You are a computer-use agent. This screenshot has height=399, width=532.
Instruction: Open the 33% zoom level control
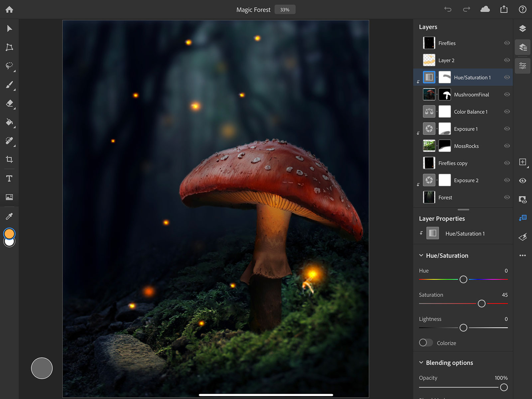pos(285,10)
